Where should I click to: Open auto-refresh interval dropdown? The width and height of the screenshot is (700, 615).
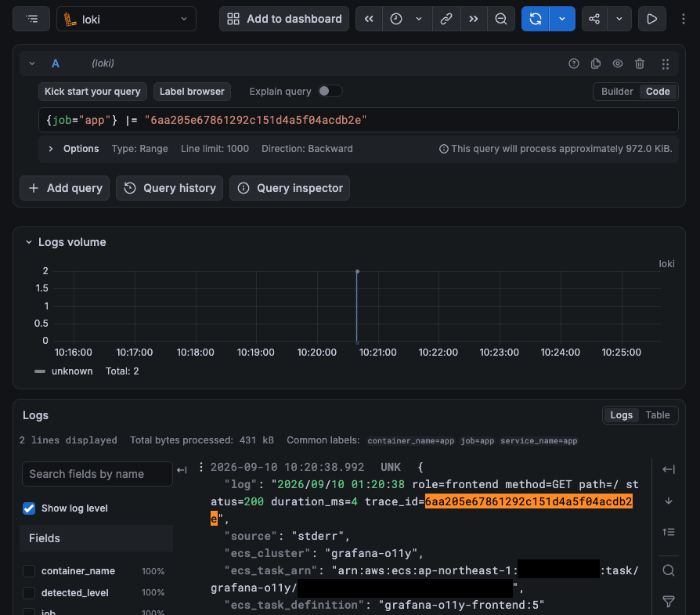click(562, 19)
